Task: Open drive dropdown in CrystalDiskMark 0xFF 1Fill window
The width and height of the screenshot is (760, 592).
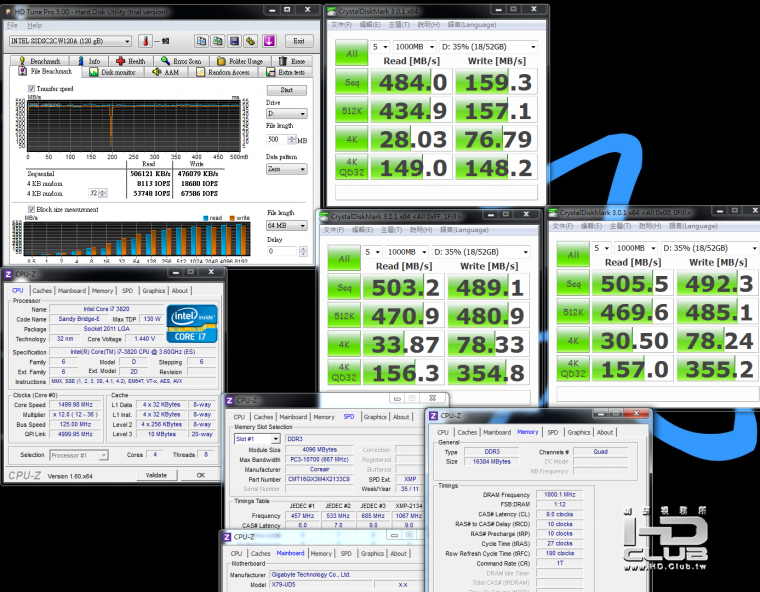Action: (x=481, y=252)
